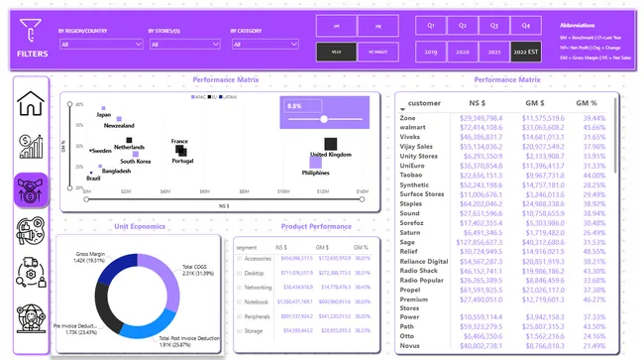Sort customer table by GM % header
This screenshot has height=360, width=644.
point(587,103)
